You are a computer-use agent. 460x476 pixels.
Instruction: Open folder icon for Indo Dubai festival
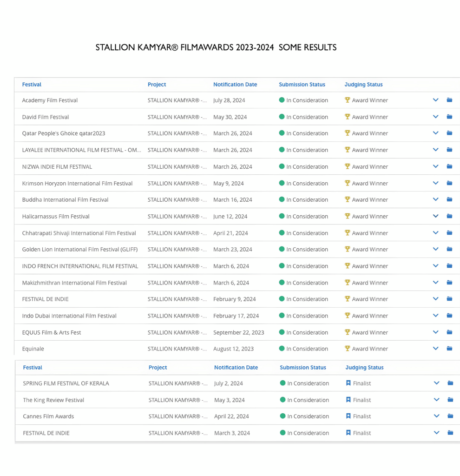click(449, 316)
